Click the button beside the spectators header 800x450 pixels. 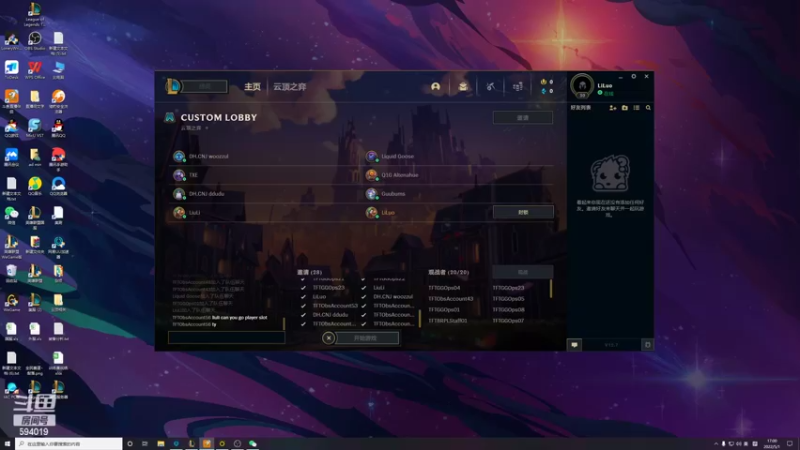[x=522, y=272]
